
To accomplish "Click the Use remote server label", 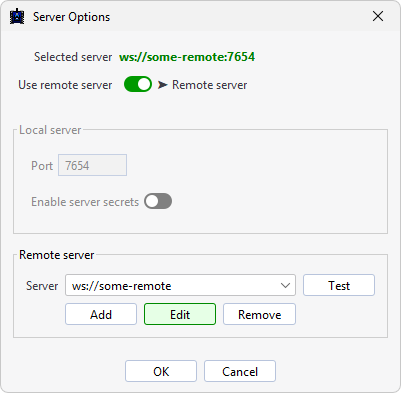I will pyautogui.click(x=65, y=85).
